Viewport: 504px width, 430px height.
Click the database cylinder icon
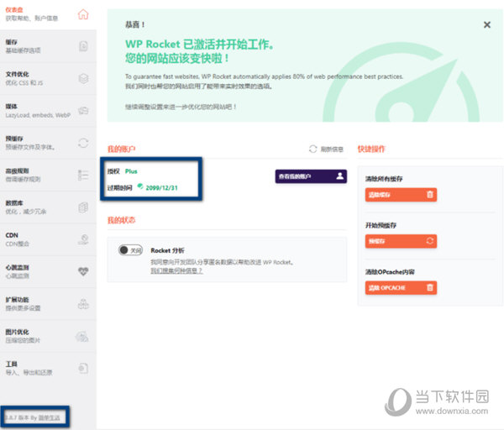tap(83, 207)
